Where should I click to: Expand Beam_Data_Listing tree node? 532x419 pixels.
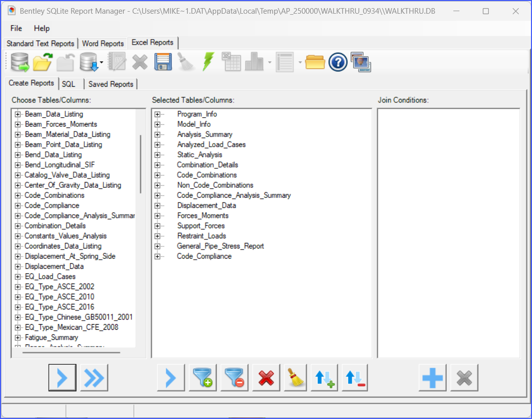[18, 114]
